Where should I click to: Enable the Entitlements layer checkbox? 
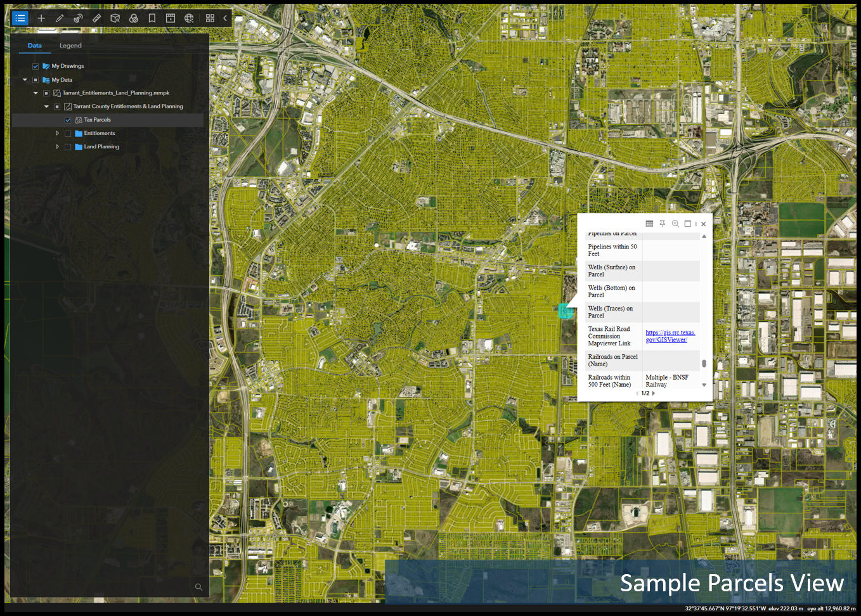click(x=67, y=133)
